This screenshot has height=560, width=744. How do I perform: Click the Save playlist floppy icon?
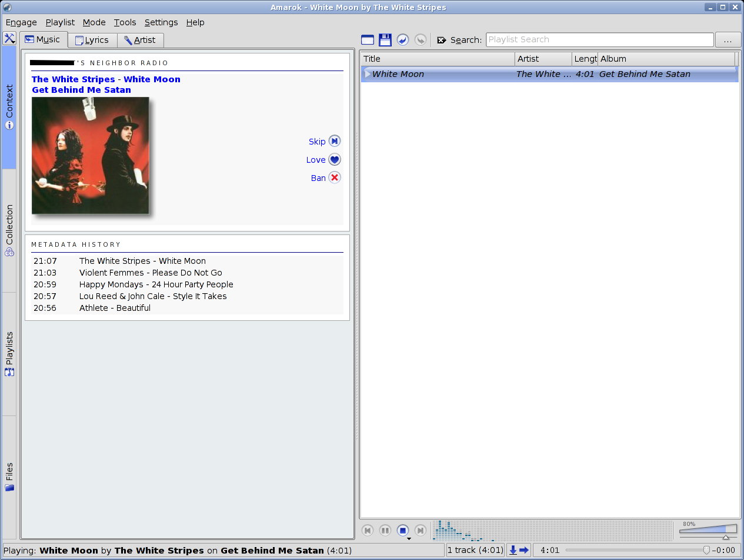tap(385, 40)
